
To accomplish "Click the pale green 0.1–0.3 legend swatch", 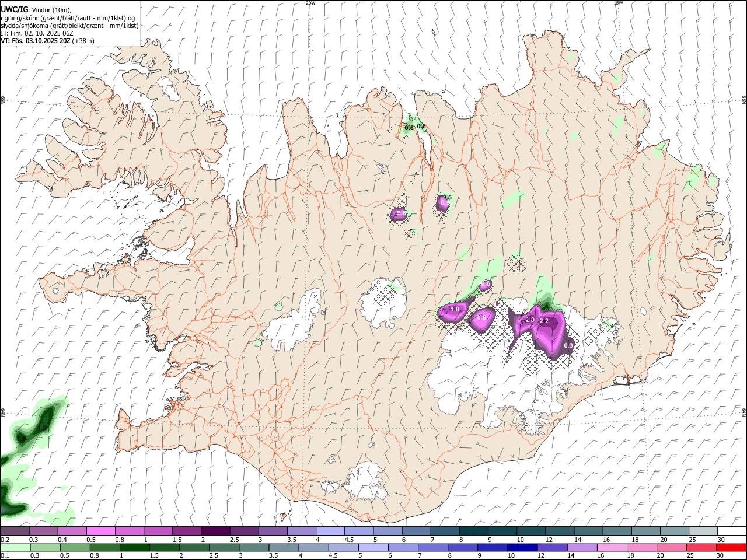I will click(15, 547).
